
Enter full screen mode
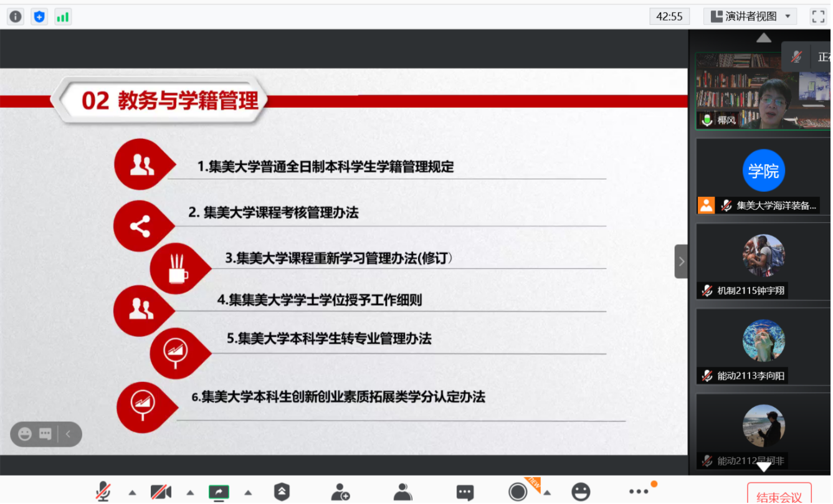(817, 17)
